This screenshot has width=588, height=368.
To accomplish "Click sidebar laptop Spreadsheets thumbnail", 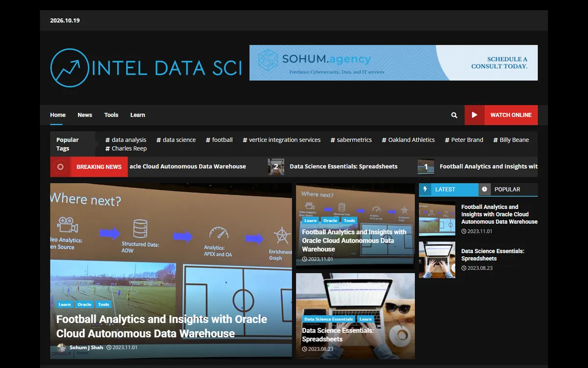I will [x=437, y=260].
